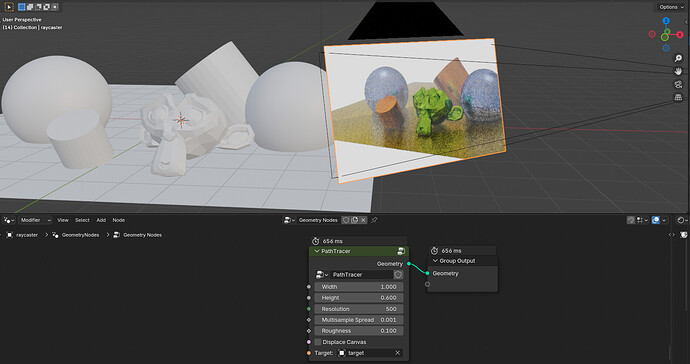Viewport: 690px width, 364px height.
Task: Click the Group Output Geometry input socket
Action: tap(427, 273)
